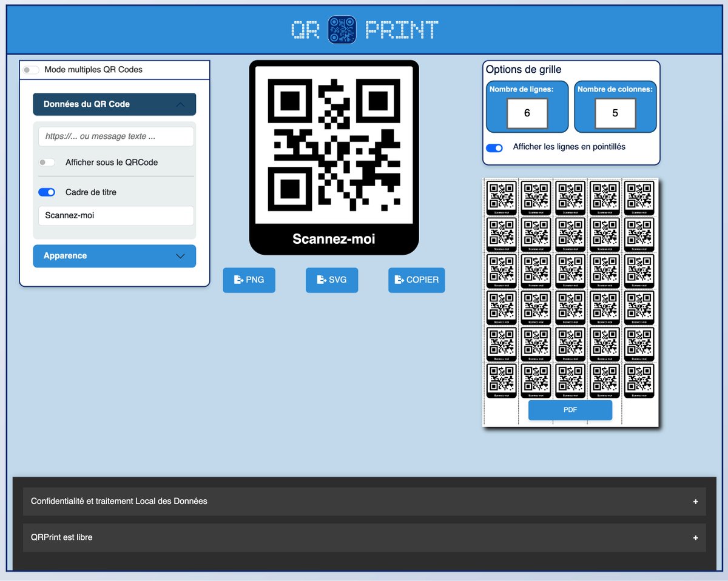Image resolution: width=728 pixels, height=581 pixels.
Task: Disable the Cadre de titre toggle
Action: (47, 192)
